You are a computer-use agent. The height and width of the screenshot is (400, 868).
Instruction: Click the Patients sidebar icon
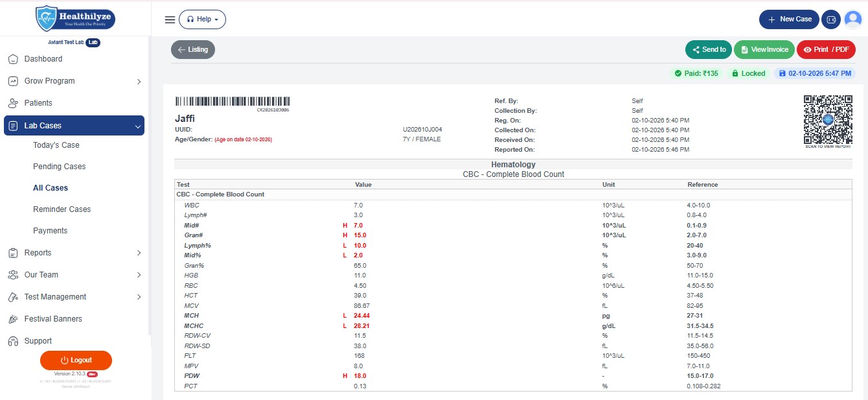[x=12, y=103]
